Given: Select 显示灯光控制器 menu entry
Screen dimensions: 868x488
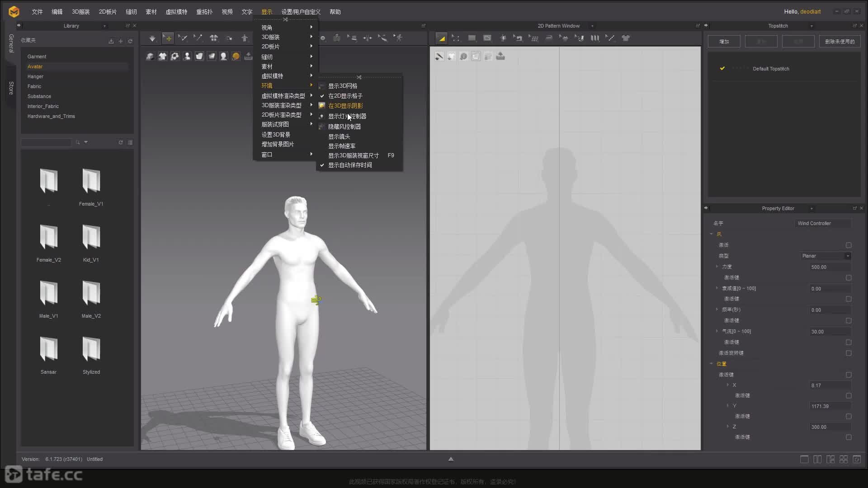Looking at the screenshot, I should click(x=347, y=116).
